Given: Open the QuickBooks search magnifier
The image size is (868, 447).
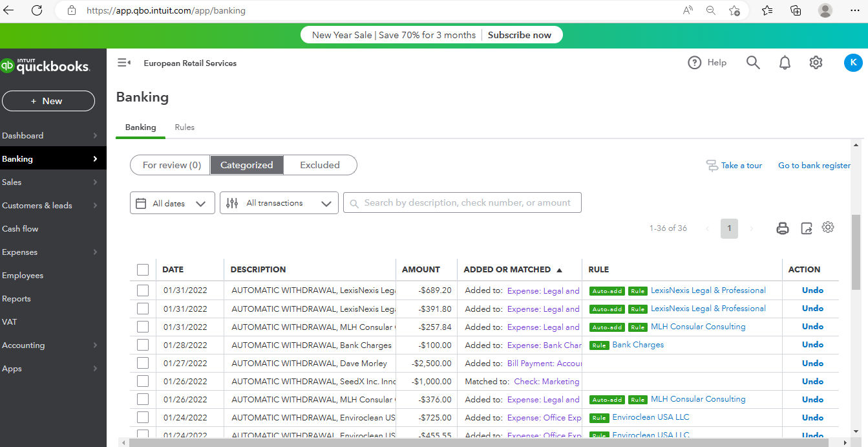Looking at the screenshot, I should coord(753,63).
